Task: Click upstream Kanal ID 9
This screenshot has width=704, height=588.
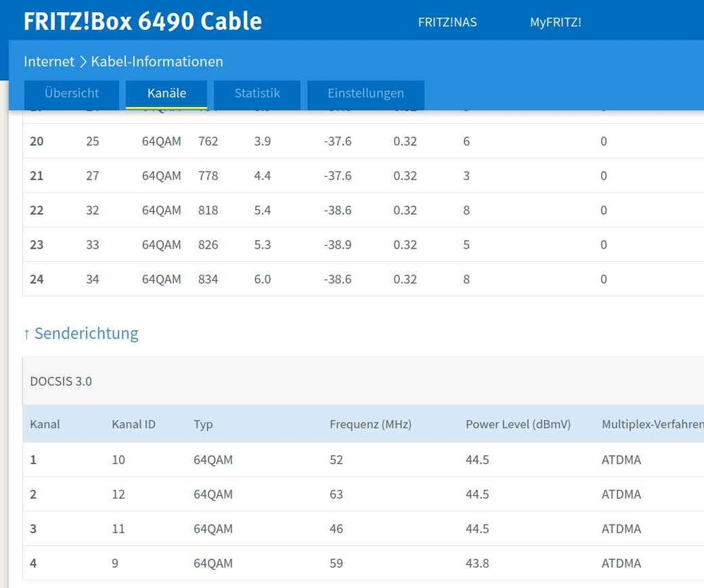Action: coord(115,563)
